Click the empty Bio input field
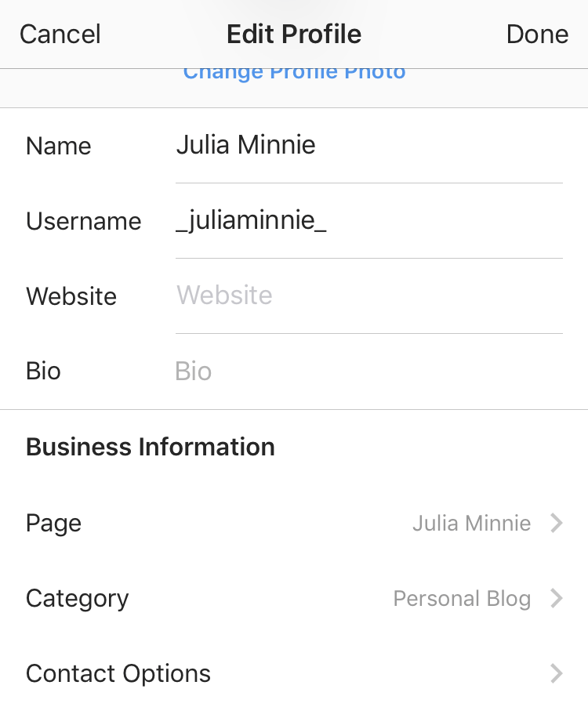The height and width of the screenshot is (707, 588). 368,372
